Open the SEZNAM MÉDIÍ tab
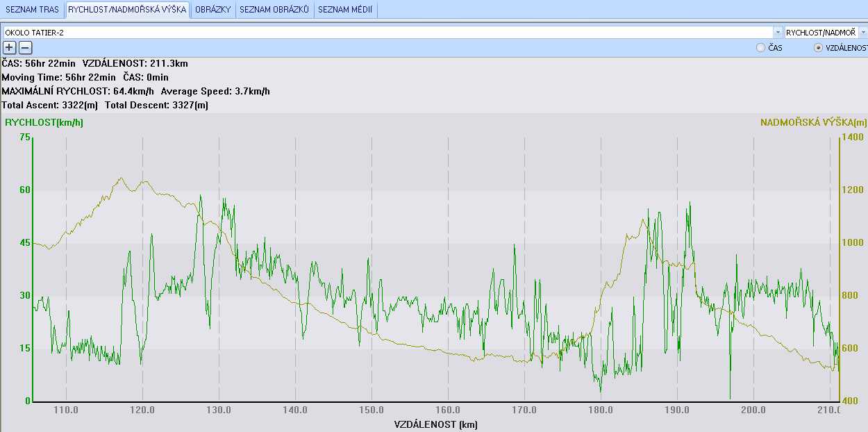The height and width of the screenshot is (432, 868). tap(345, 10)
